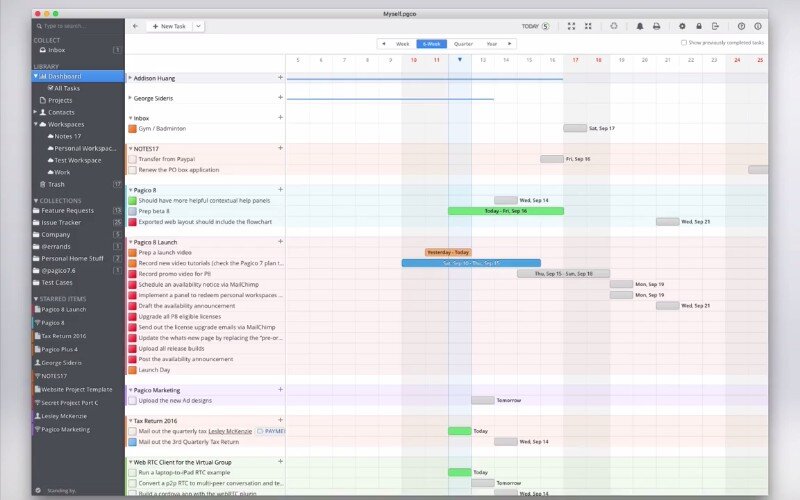Click the back arrow beside New Task

pyautogui.click(x=135, y=26)
